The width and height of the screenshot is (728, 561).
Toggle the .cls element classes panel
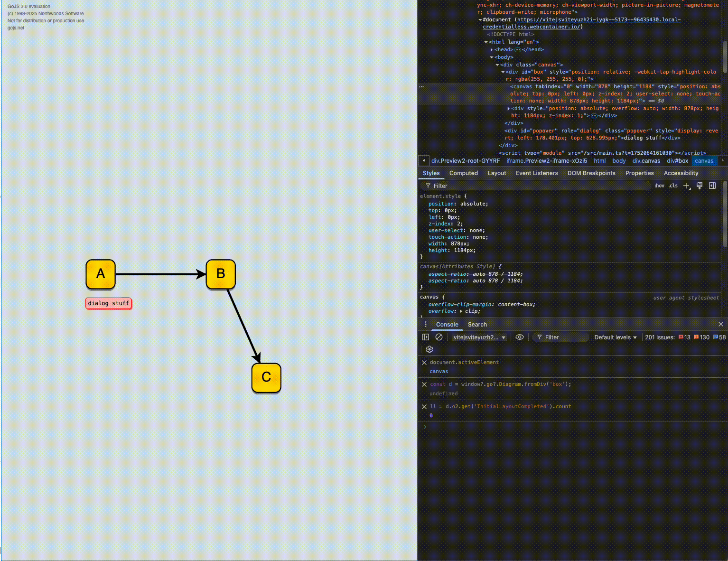[x=673, y=186]
